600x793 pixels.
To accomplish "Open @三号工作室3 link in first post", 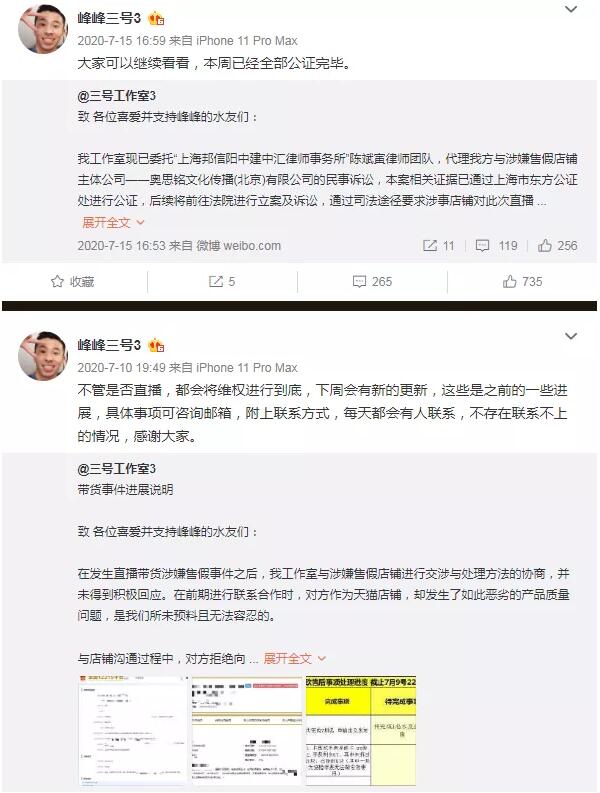I will 117,96.
